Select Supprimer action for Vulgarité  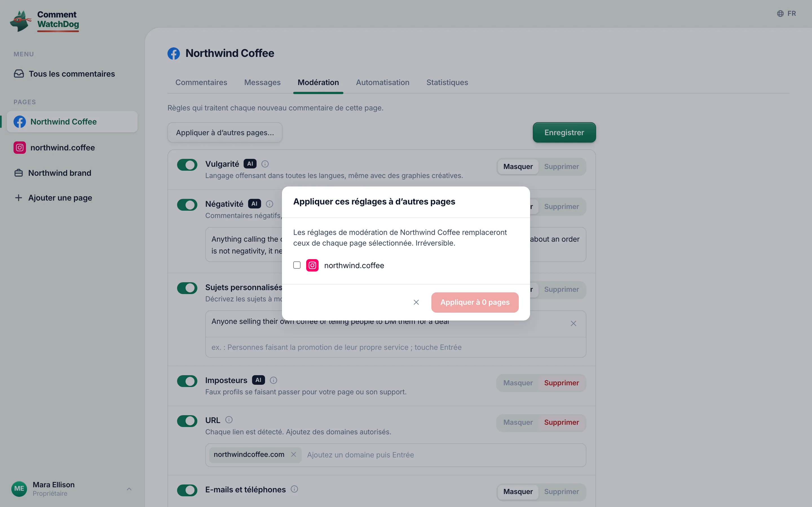click(x=561, y=167)
